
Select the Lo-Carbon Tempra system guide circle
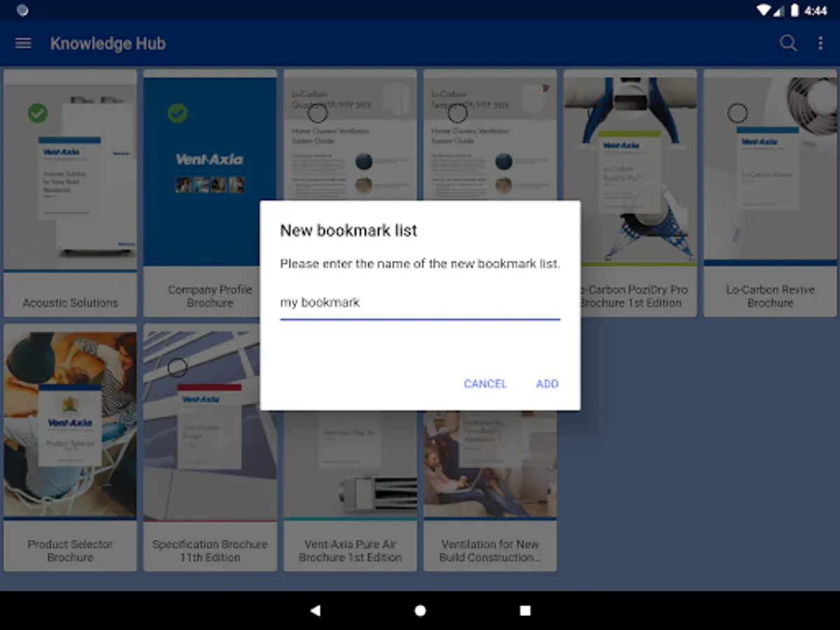[x=458, y=113]
